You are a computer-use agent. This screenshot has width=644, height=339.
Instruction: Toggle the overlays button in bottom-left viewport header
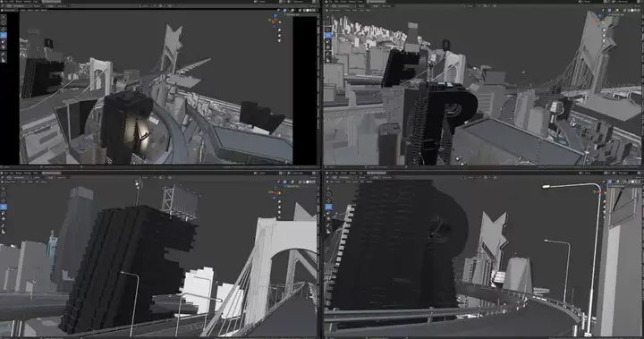tap(292, 182)
